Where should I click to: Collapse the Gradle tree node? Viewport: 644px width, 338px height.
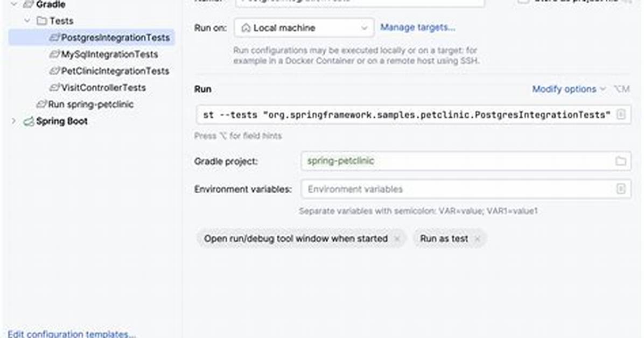[x=13, y=4]
